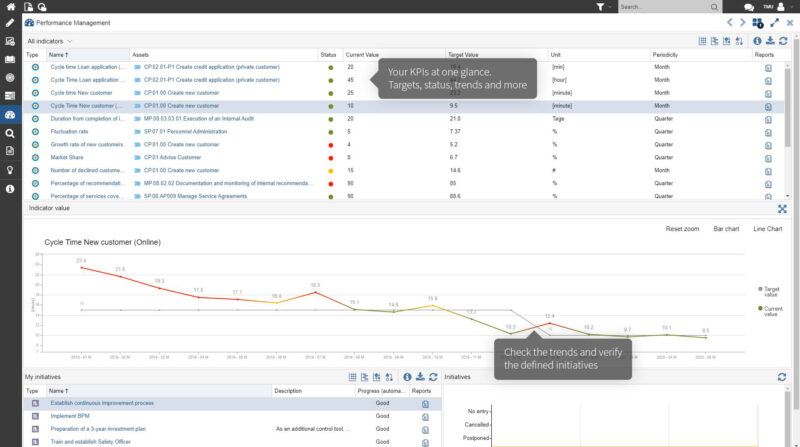The image size is (800, 447).
Task: Click the filter funnel icon in header
Action: coord(600,6)
